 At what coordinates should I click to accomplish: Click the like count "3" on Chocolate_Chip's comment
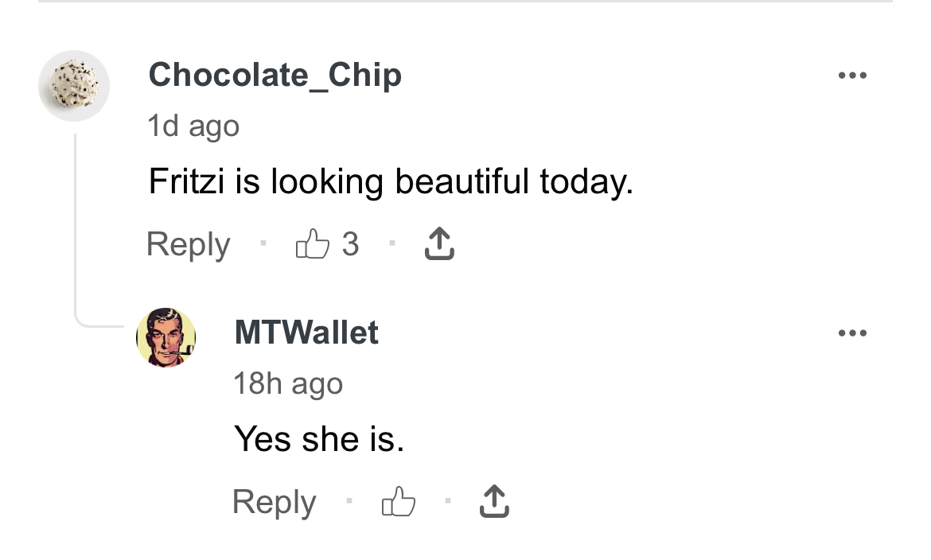click(x=350, y=244)
